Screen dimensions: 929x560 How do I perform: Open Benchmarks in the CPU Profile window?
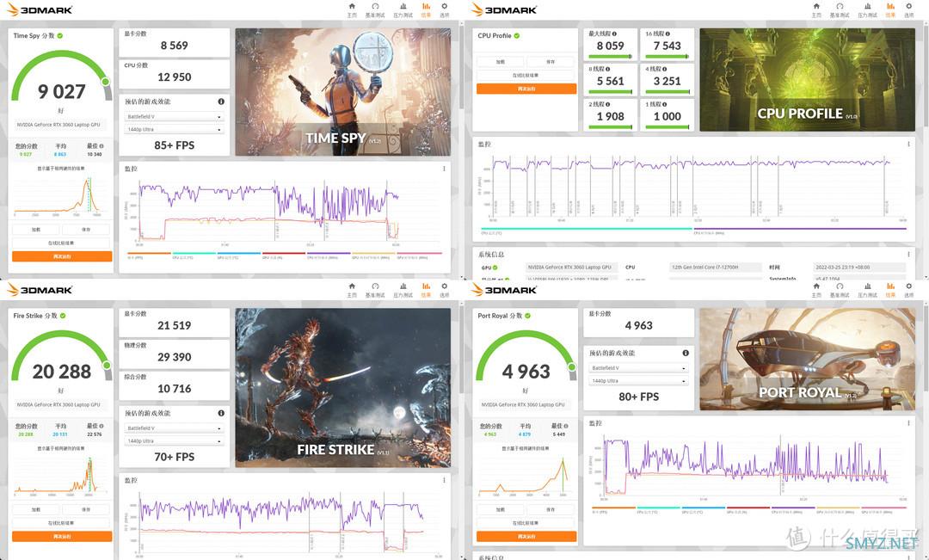(x=840, y=9)
